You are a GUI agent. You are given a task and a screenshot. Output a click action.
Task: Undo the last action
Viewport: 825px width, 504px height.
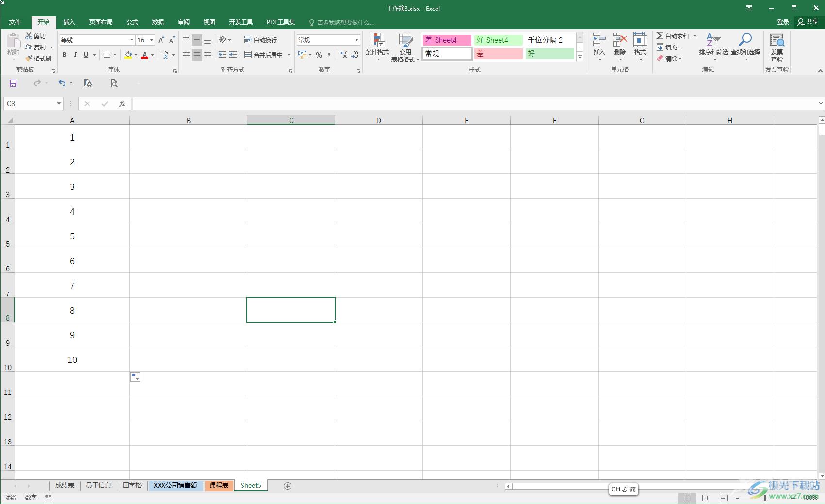[62, 83]
